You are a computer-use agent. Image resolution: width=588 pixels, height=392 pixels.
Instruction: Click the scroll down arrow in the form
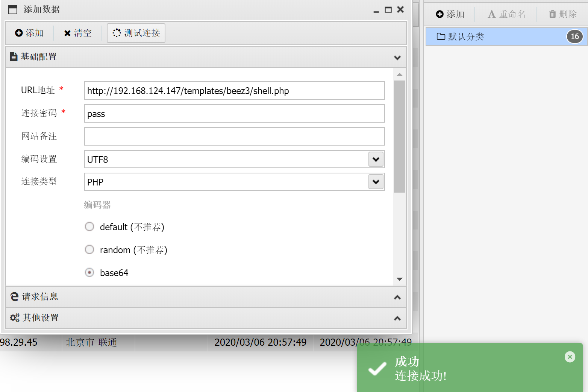[x=400, y=279]
